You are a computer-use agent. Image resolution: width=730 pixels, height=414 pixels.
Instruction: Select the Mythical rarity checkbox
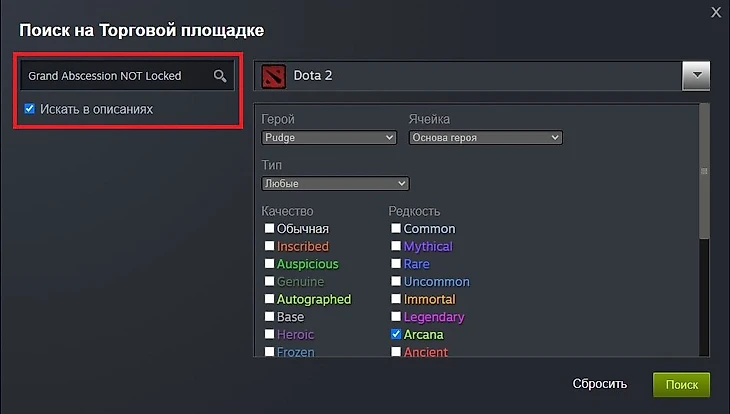click(x=396, y=246)
